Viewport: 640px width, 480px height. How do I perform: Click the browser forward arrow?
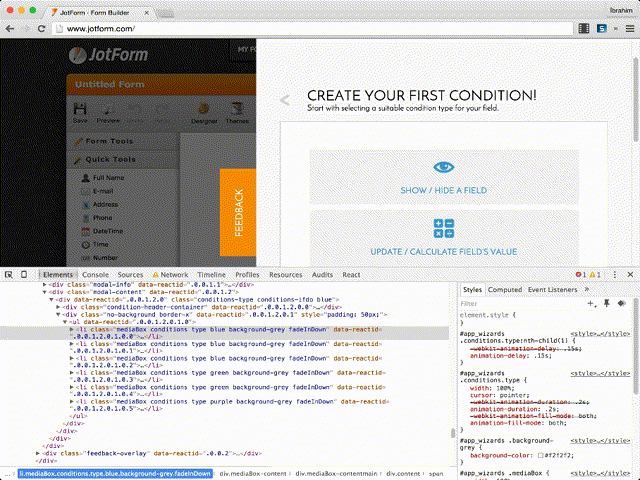27,29
